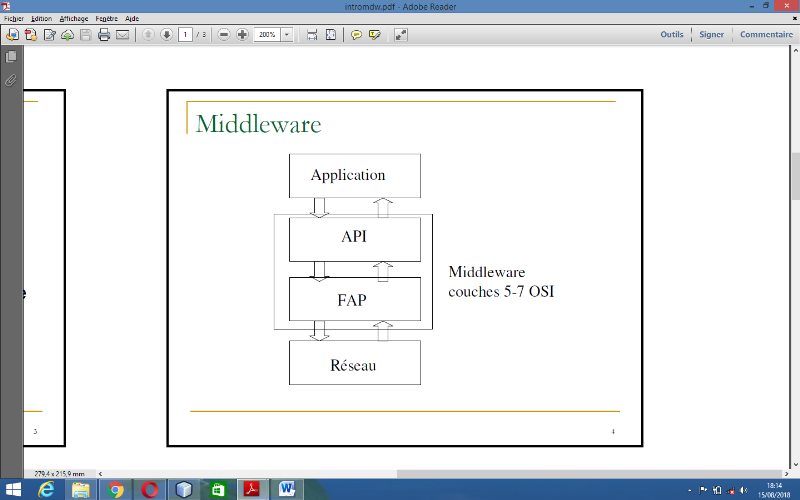Open page thumbnails panel in sidebar
This screenshot has width=800, height=500.
click(11, 58)
